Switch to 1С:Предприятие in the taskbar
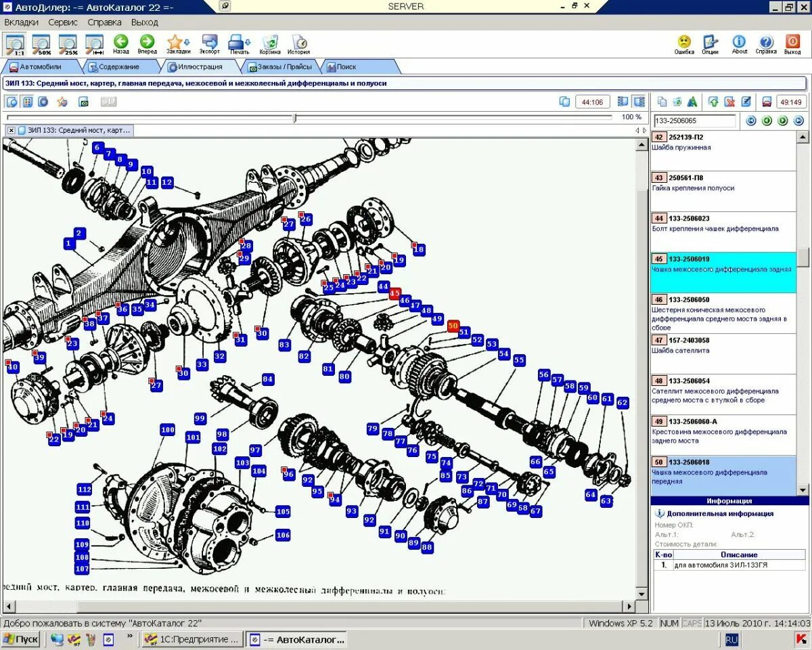The image size is (812, 650). coord(192,639)
